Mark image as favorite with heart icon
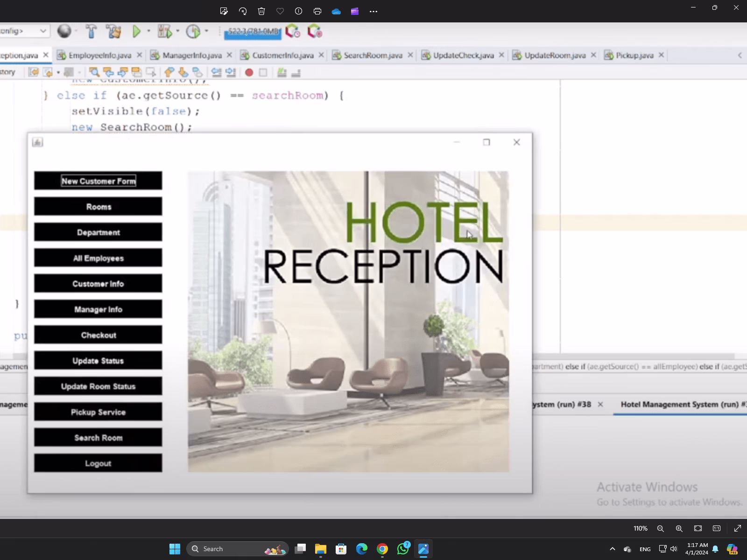 point(280,11)
